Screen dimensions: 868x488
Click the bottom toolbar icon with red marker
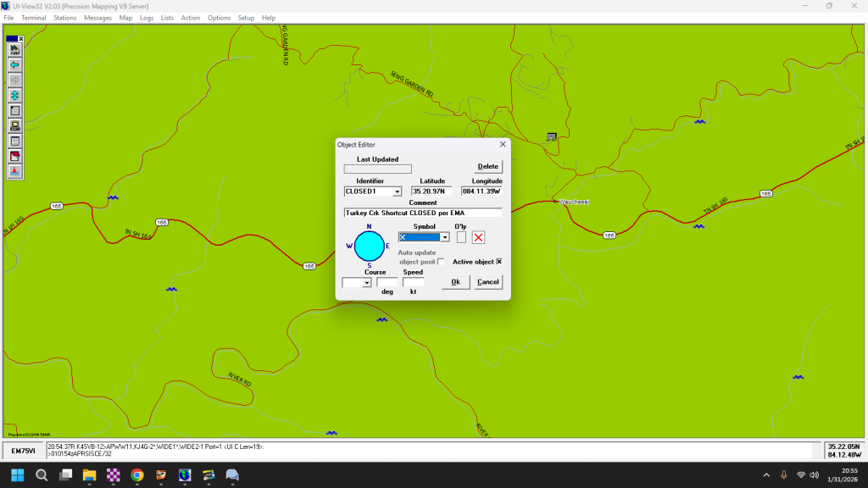pos(14,171)
